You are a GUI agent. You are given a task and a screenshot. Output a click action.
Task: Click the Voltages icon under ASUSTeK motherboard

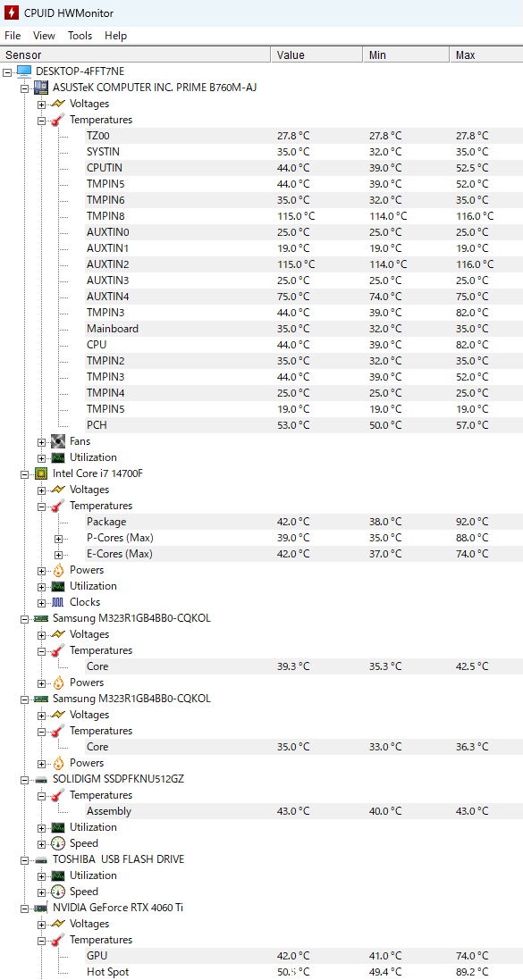pyautogui.click(x=58, y=103)
